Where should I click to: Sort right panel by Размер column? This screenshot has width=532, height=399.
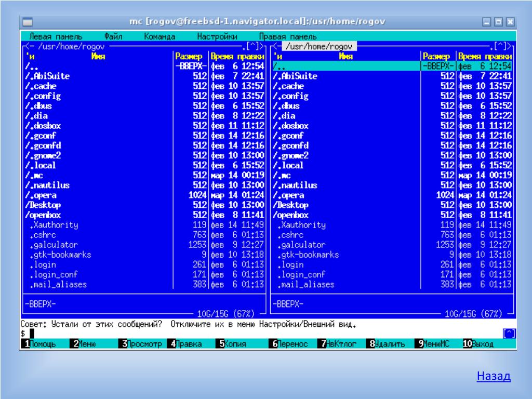point(436,56)
